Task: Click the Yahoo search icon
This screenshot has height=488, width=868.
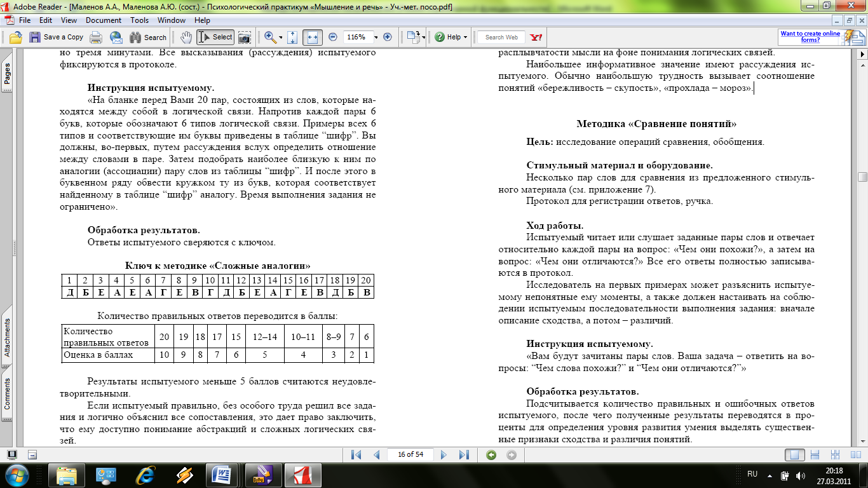Action: pos(536,37)
